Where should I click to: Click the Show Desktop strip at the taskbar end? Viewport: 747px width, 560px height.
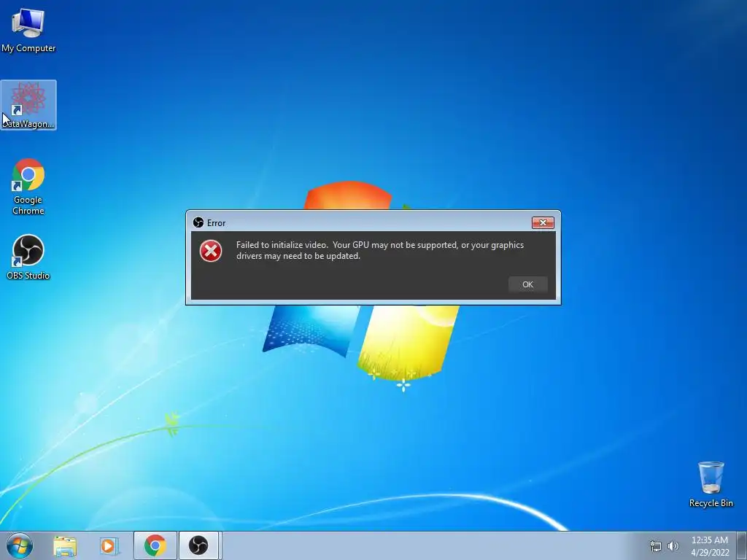click(x=742, y=545)
